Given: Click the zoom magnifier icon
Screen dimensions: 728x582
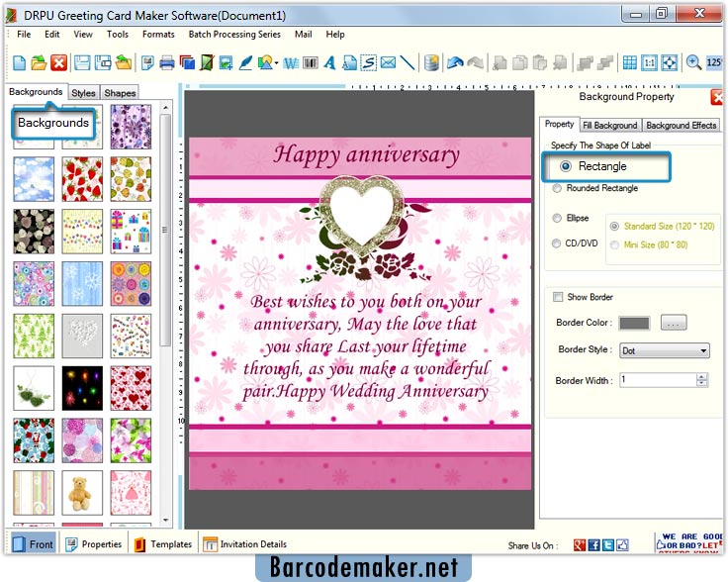Looking at the screenshot, I should pyautogui.click(x=693, y=62).
